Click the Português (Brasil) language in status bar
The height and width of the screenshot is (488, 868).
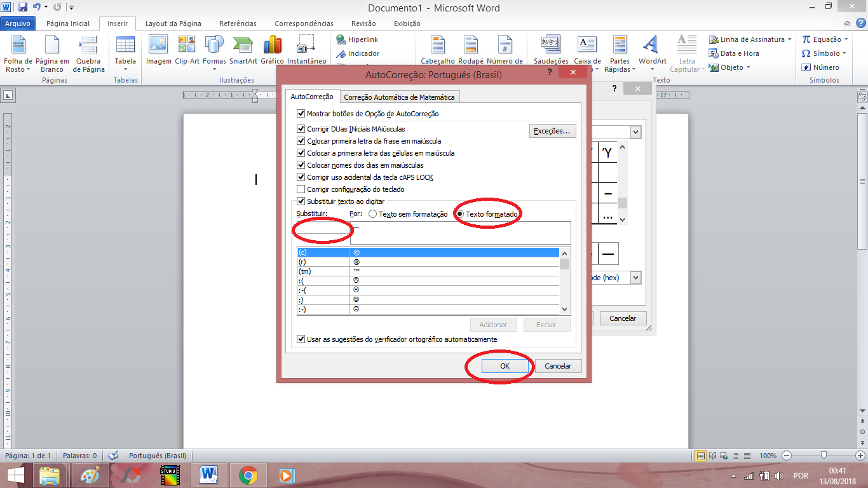click(x=158, y=456)
